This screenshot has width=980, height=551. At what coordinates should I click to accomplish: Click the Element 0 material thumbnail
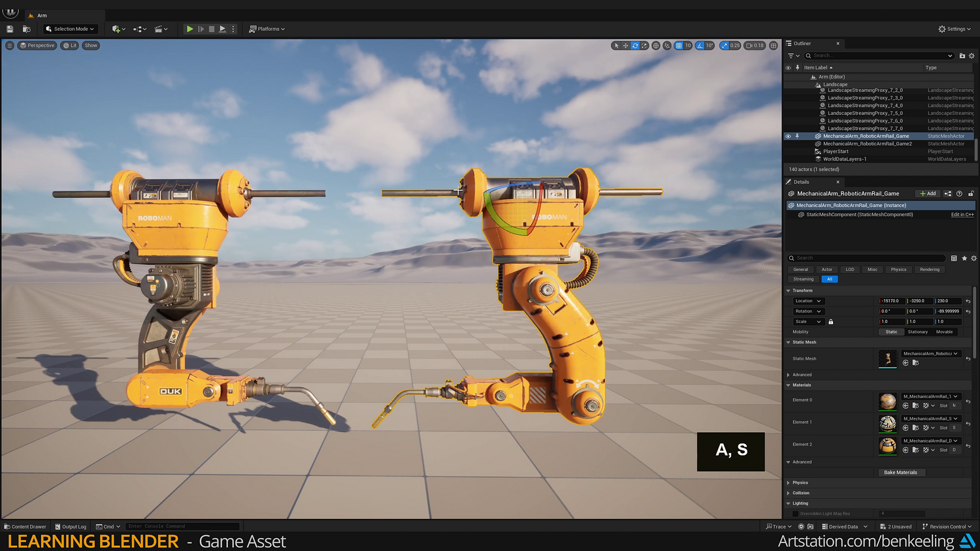(x=888, y=401)
